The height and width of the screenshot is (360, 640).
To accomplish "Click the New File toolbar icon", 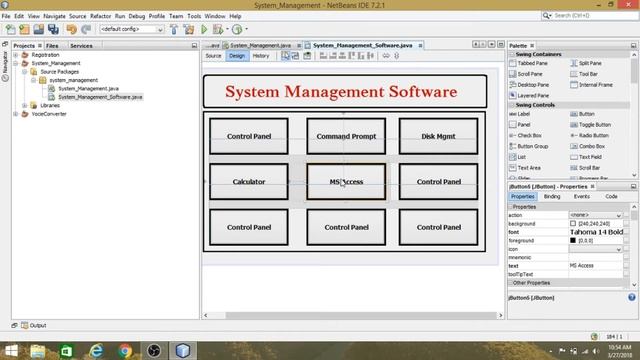I will pyautogui.click(x=10, y=29).
